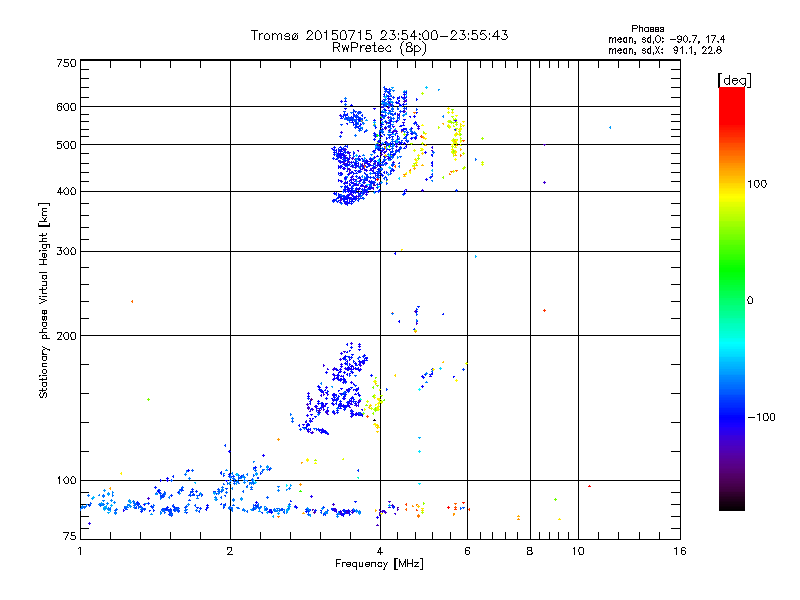Click the 'RwPretec (8p)' subtitle

[379, 48]
